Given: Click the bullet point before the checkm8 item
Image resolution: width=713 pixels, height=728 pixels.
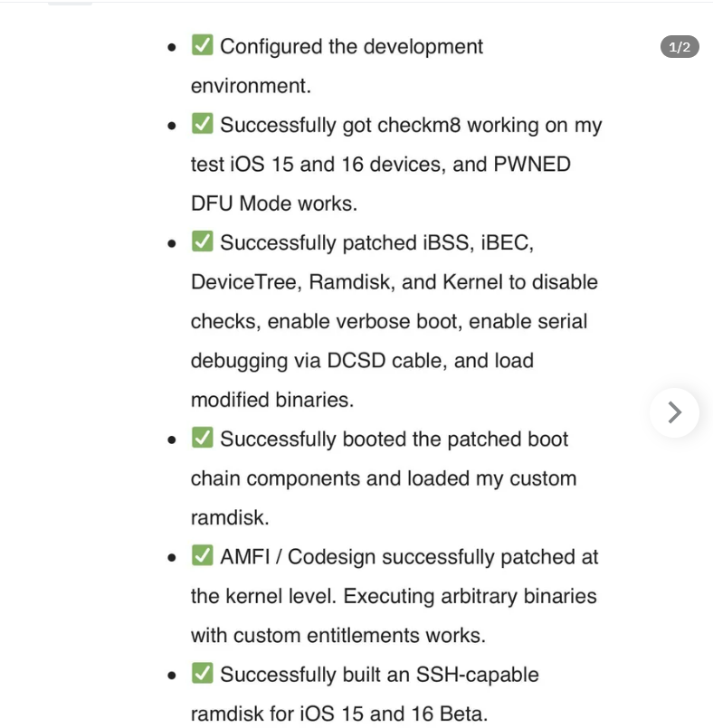Looking at the screenshot, I should (x=172, y=126).
